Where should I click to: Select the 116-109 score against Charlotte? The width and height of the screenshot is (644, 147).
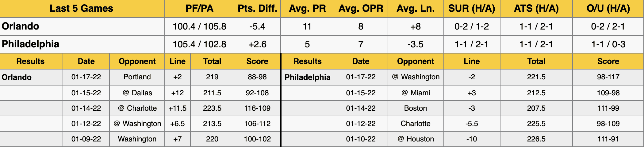pos(257,108)
